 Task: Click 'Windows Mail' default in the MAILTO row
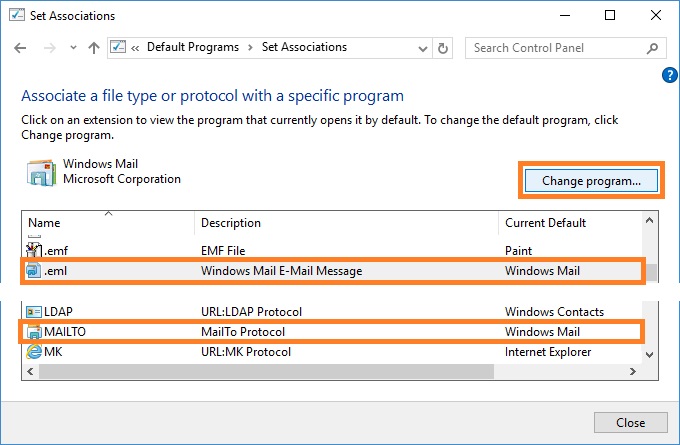point(542,332)
